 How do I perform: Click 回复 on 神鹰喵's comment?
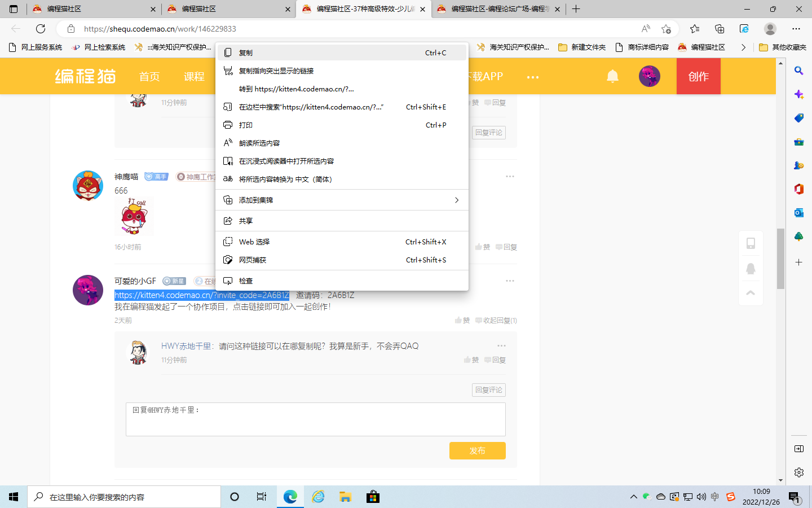pos(506,247)
